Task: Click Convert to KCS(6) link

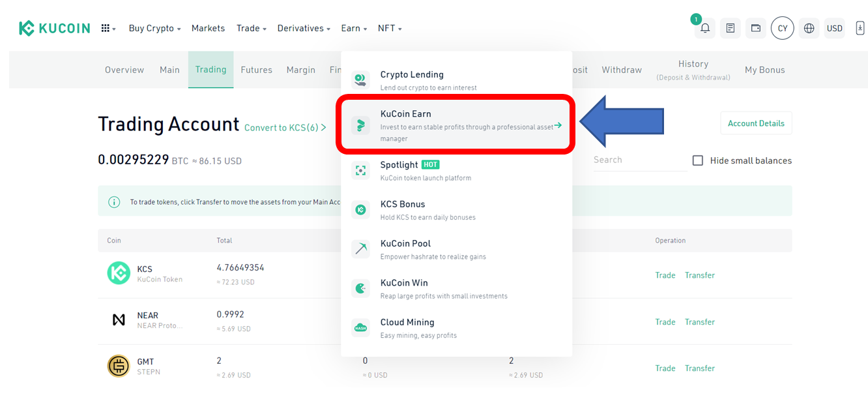Action: click(x=285, y=128)
